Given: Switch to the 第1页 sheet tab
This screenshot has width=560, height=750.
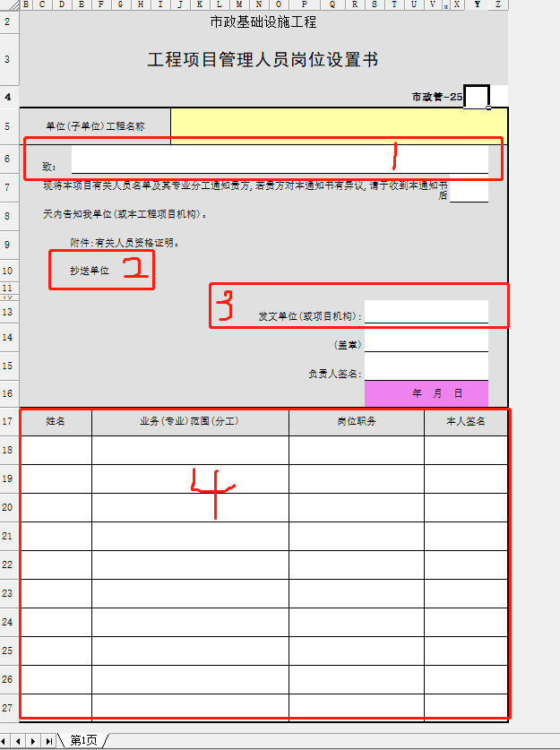Looking at the screenshot, I should (82, 740).
